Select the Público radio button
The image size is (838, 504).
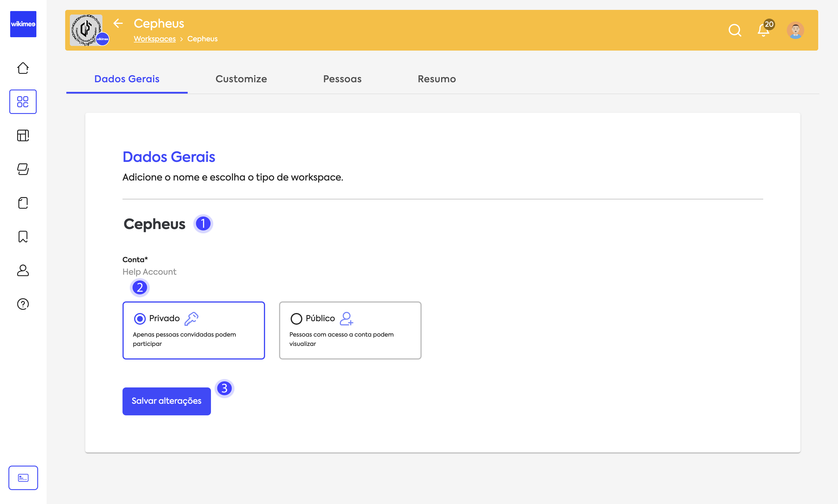pos(296,319)
